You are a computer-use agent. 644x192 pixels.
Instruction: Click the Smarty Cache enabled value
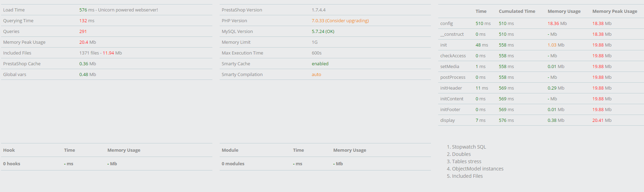320,64
